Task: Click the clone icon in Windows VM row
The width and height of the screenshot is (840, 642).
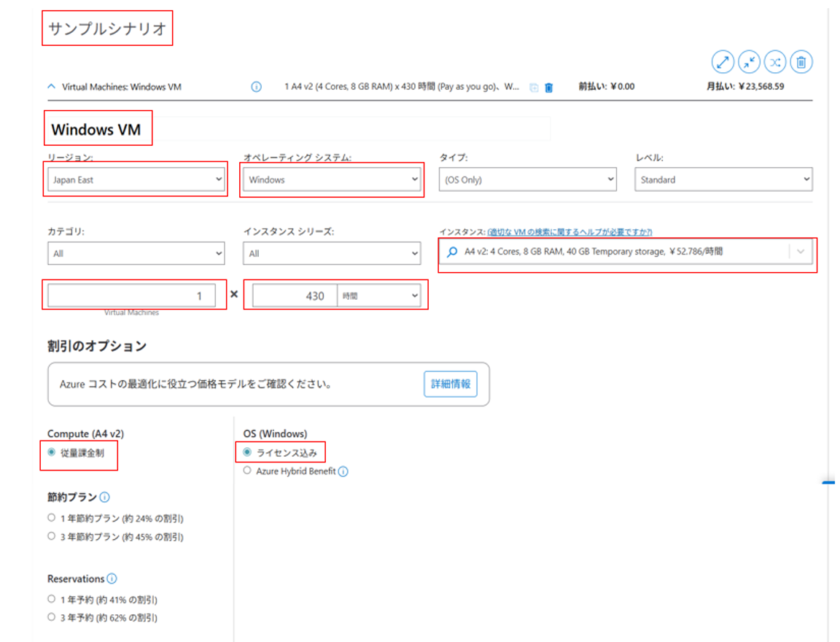Action: 534,88
